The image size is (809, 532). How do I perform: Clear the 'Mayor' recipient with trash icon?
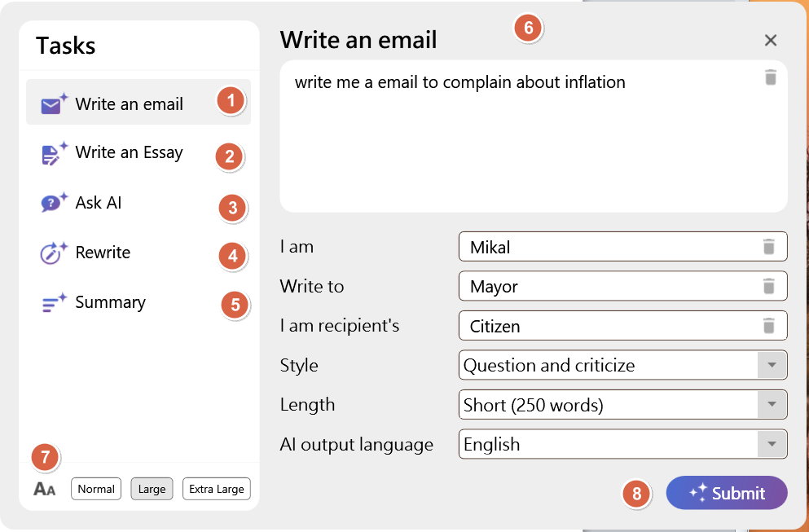pyautogui.click(x=768, y=286)
